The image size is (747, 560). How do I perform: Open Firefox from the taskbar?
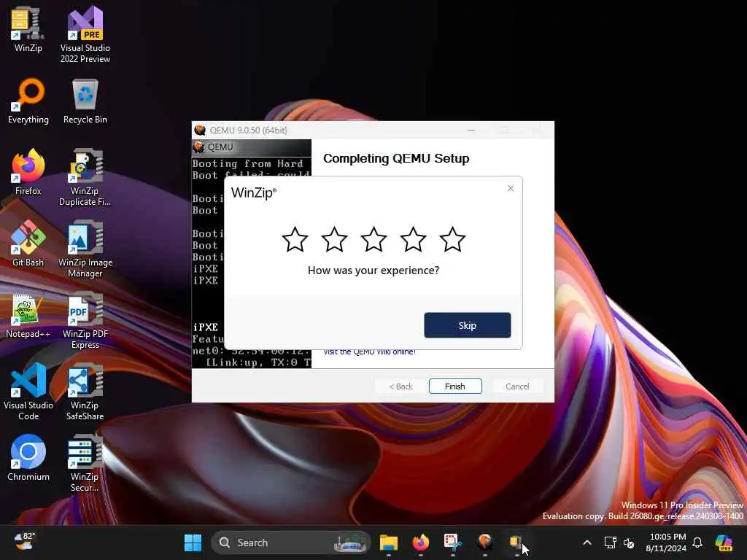click(x=421, y=542)
